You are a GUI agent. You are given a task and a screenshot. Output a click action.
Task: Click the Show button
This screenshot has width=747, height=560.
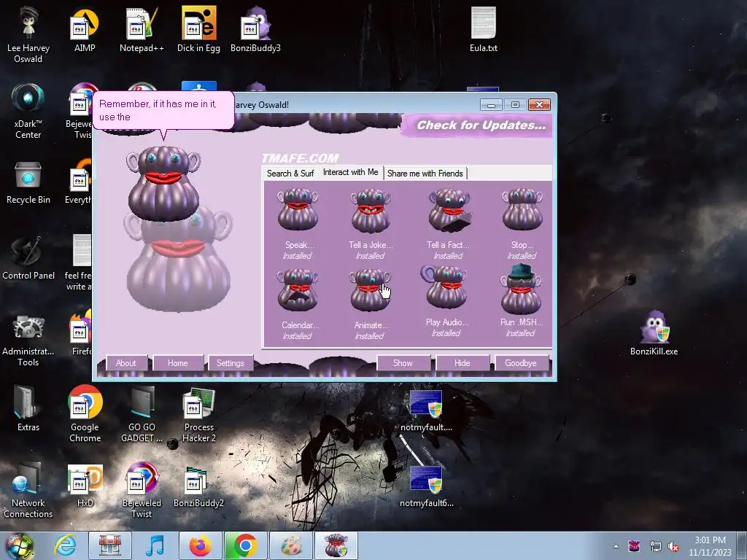pyautogui.click(x=403, y=363)
